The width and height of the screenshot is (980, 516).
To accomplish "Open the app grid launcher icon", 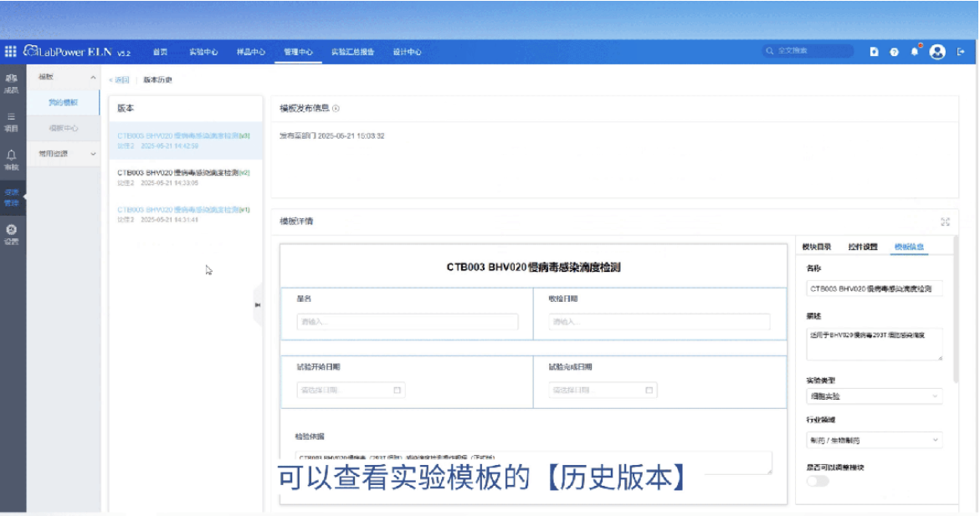I will coord(11,51).
